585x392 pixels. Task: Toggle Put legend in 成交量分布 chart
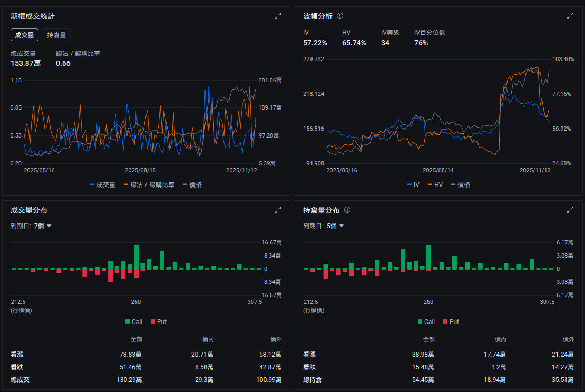[159, 321]
